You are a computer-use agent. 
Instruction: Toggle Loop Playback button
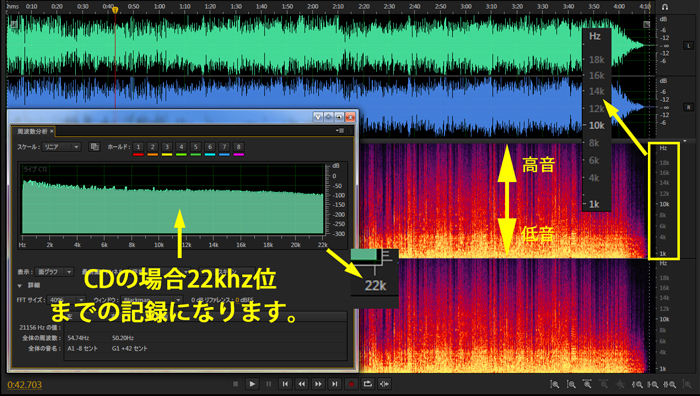(x=367, y=383)
